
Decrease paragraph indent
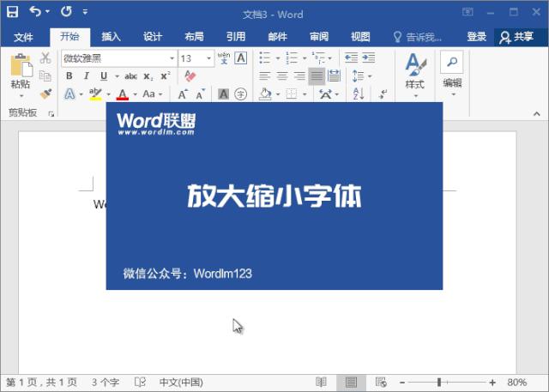pos(351,57)
